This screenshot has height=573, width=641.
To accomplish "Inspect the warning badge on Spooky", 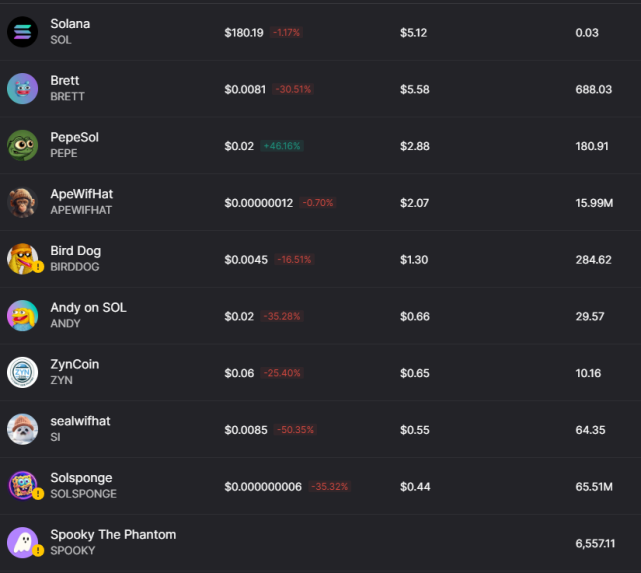I will click(38, 551).
